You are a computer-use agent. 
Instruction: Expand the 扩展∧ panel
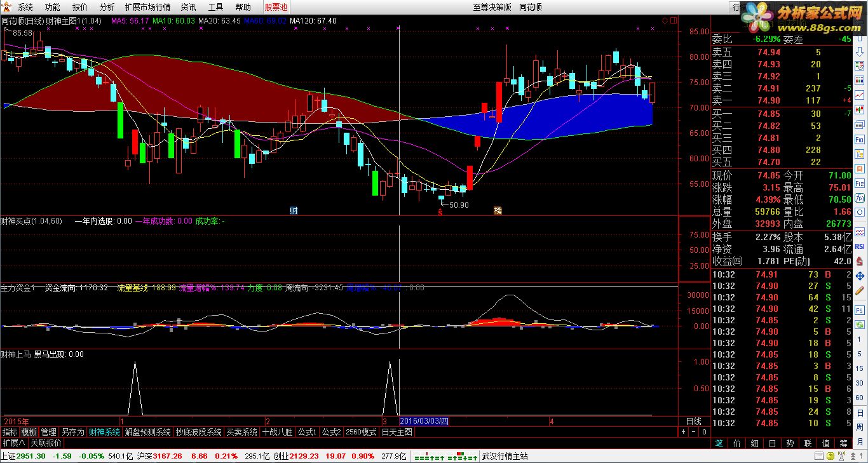(13, 443)
